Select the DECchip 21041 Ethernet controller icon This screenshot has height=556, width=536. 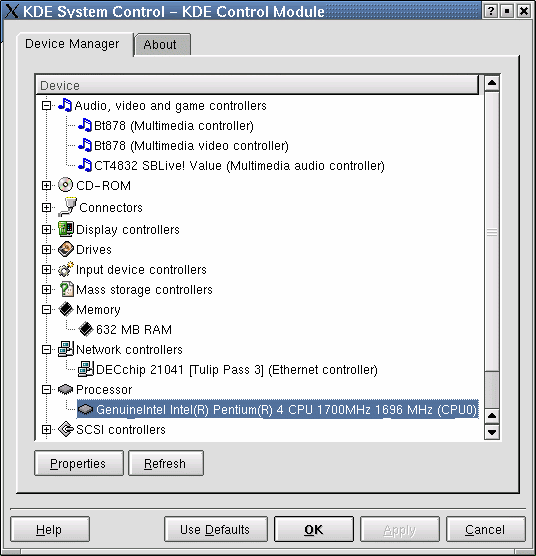(86, 369)
